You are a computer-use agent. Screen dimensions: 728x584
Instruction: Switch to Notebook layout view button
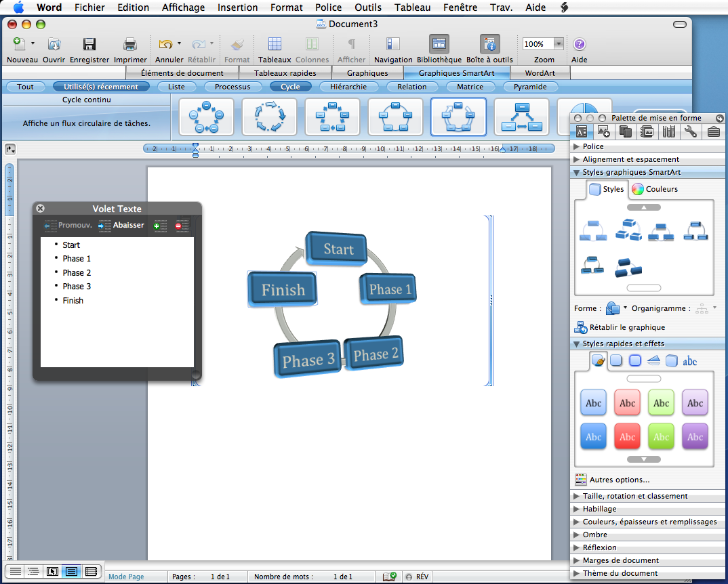pos(91,571)
